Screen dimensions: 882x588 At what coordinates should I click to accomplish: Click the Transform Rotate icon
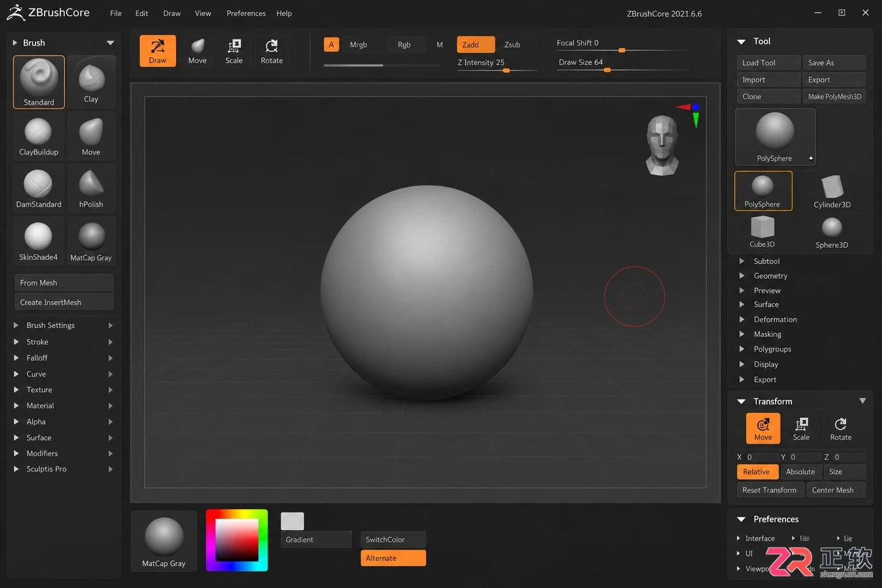click(x=840, y=428)
